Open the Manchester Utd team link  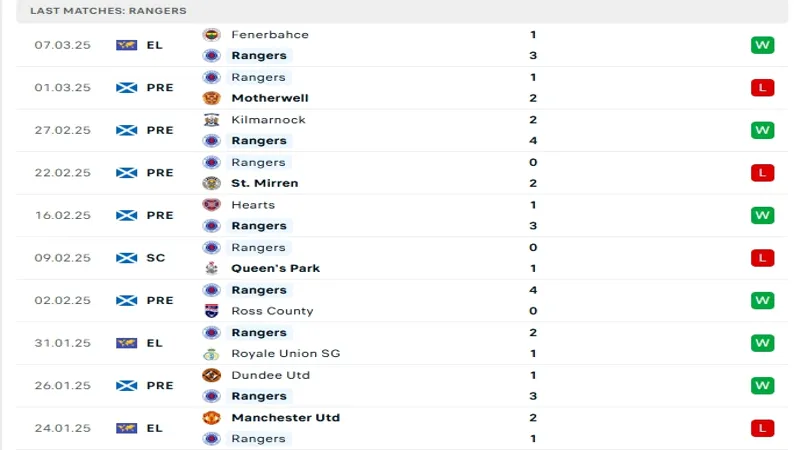click(285, 418)
